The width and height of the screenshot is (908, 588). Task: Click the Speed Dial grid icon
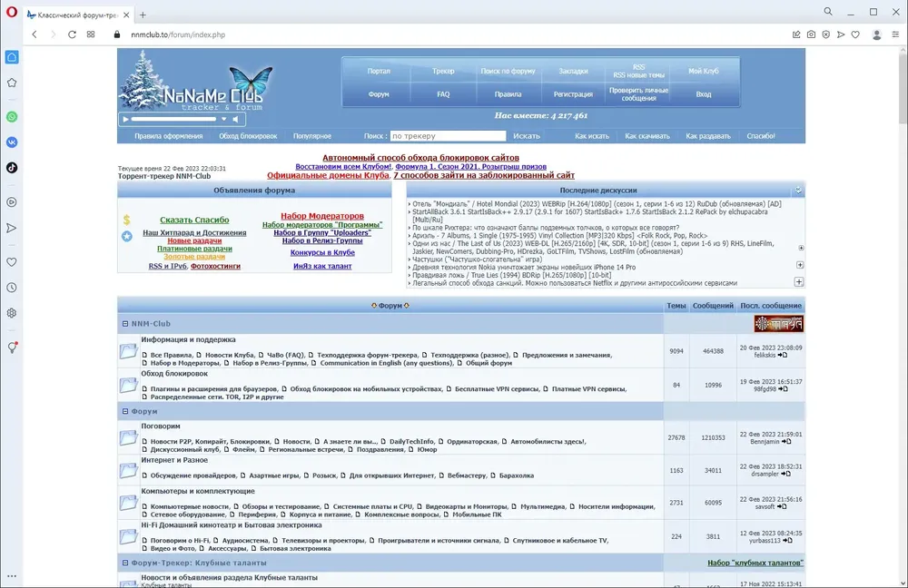(x=91, y=34)
